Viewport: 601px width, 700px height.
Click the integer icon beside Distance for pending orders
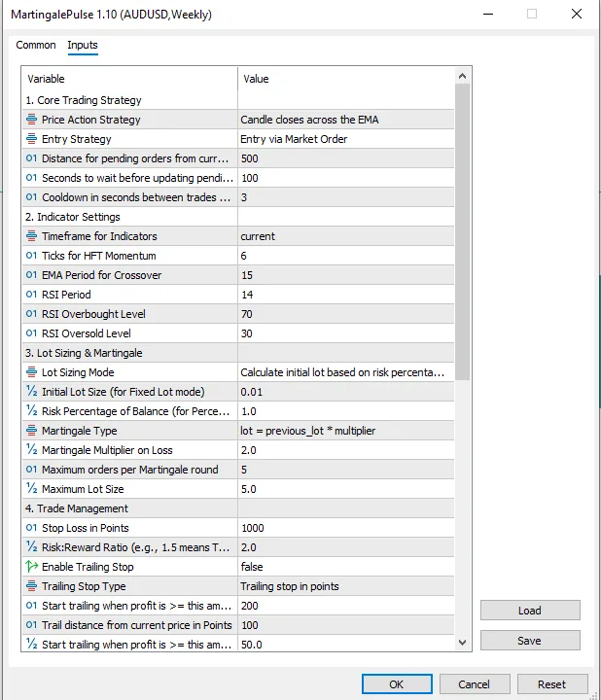click(31, 158)
